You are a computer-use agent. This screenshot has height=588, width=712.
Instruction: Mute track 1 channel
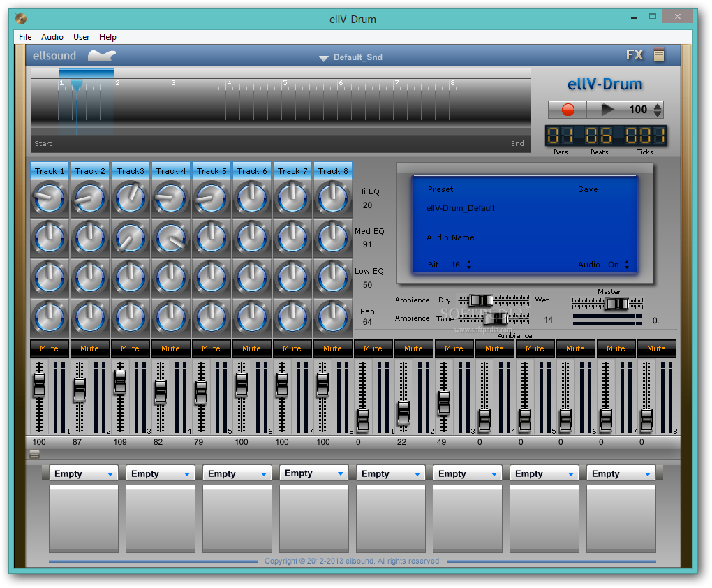pos(50,348)
